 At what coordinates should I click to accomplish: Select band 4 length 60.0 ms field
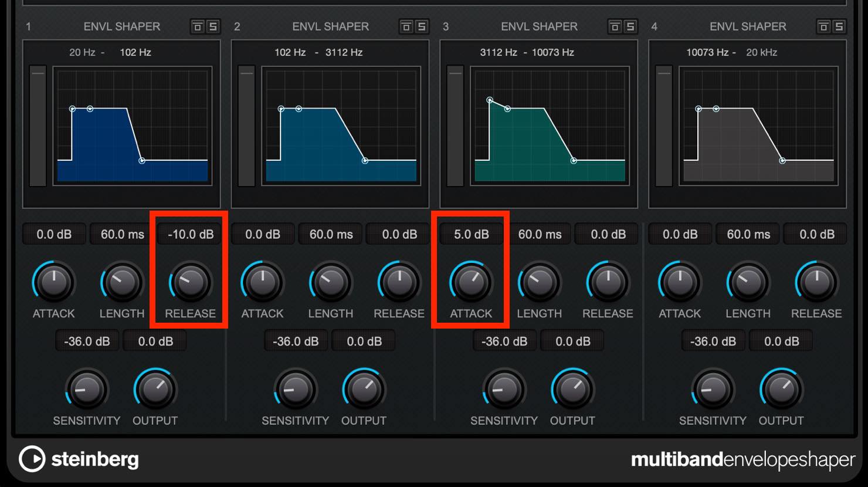749,234
